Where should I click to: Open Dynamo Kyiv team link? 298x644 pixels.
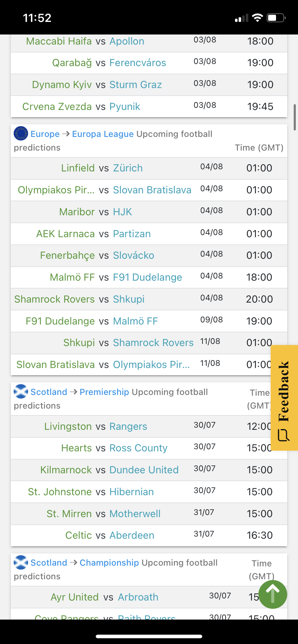62,85
